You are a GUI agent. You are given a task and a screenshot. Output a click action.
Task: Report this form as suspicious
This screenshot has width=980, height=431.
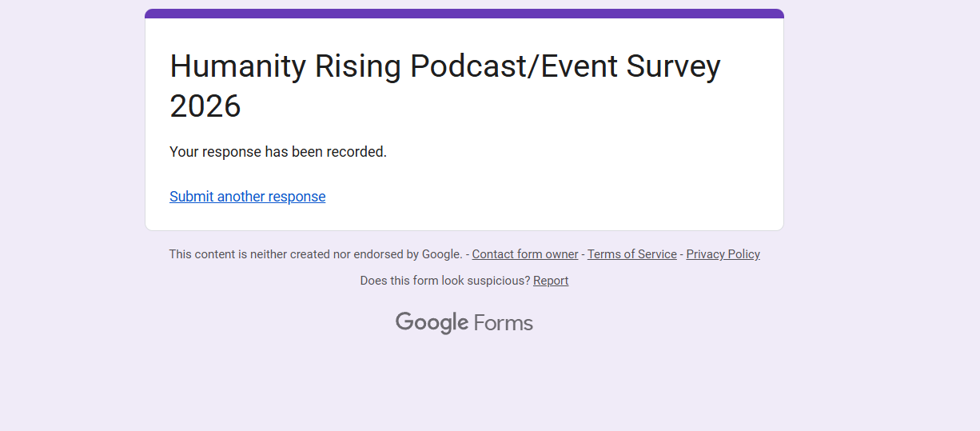pos(550,281)
